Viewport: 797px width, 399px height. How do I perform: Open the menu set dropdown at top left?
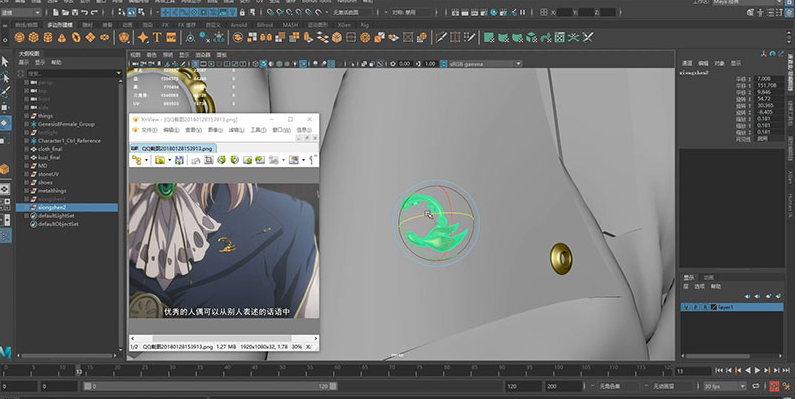21,12
